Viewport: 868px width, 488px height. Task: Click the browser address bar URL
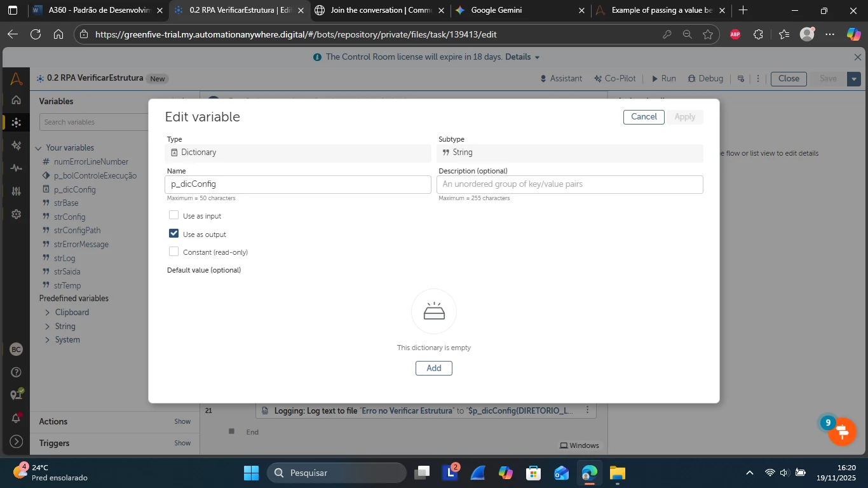[x=295, y=34]
